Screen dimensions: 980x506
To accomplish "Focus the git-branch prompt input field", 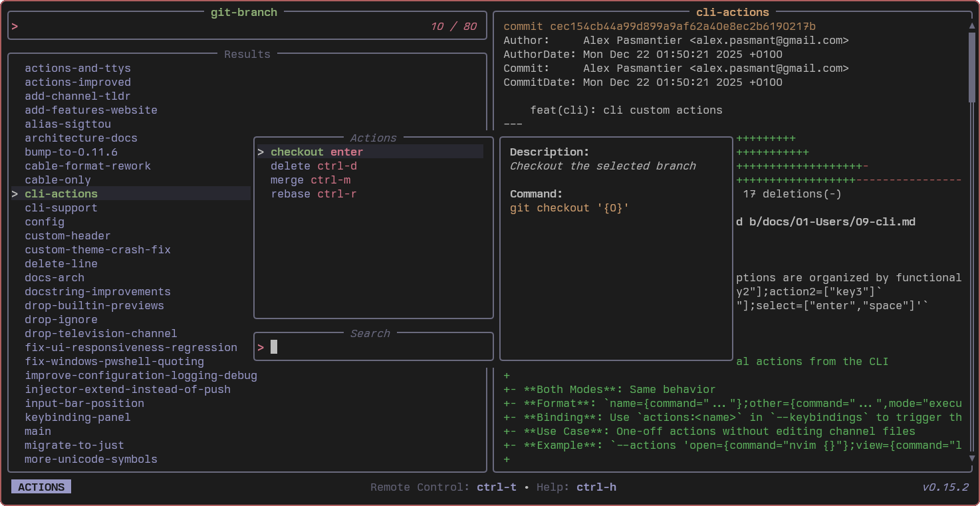I will point(219,27).
